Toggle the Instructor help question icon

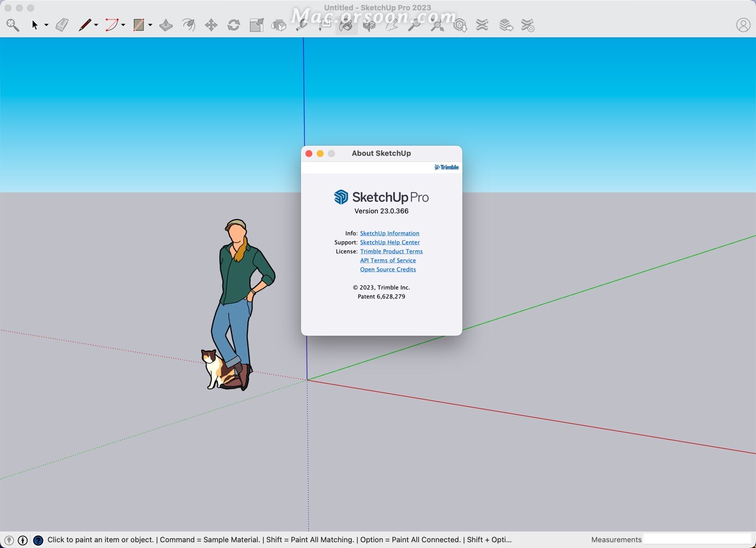38,540
